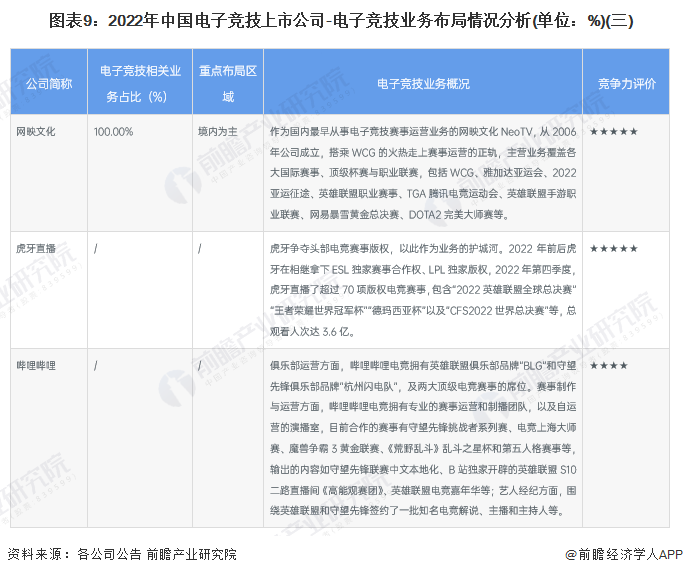Click the four-star rating for 哔哩哔哩

point(609,366)
